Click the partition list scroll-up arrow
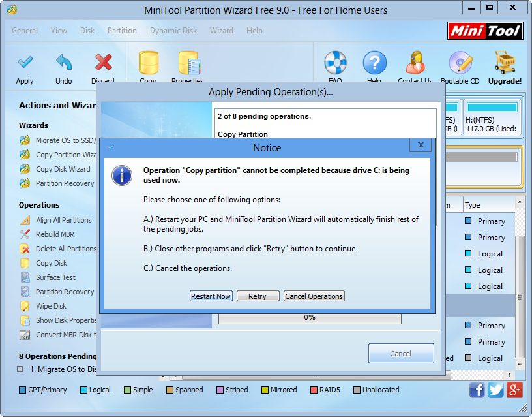The image size is (532, 417). pos(520,202)
